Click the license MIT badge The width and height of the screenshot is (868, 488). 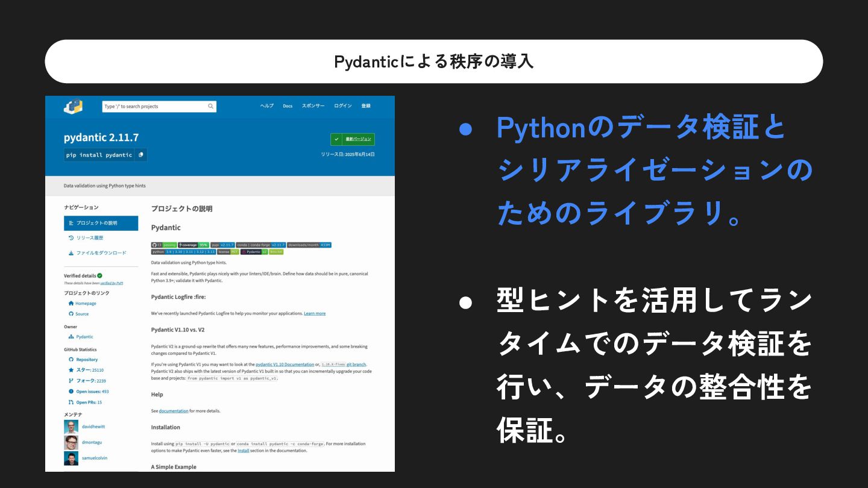pos(228,252)
